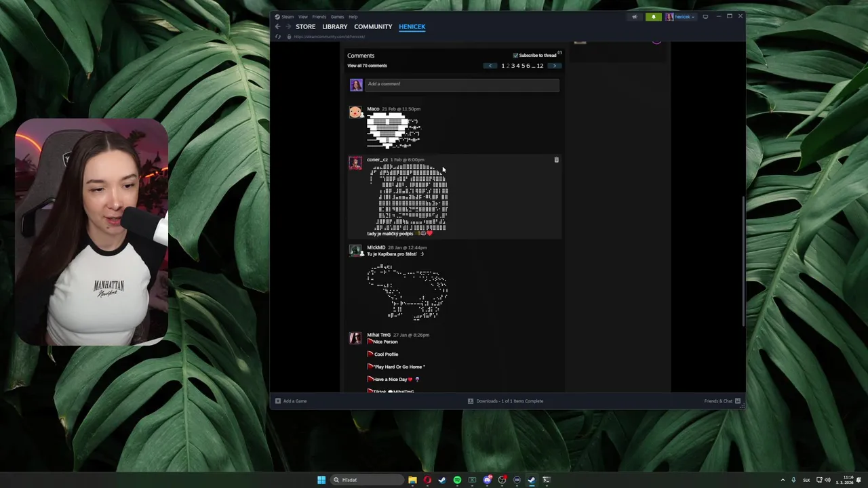Open Downloads via the download icon

pyautogui.click(x=471, y=401)
